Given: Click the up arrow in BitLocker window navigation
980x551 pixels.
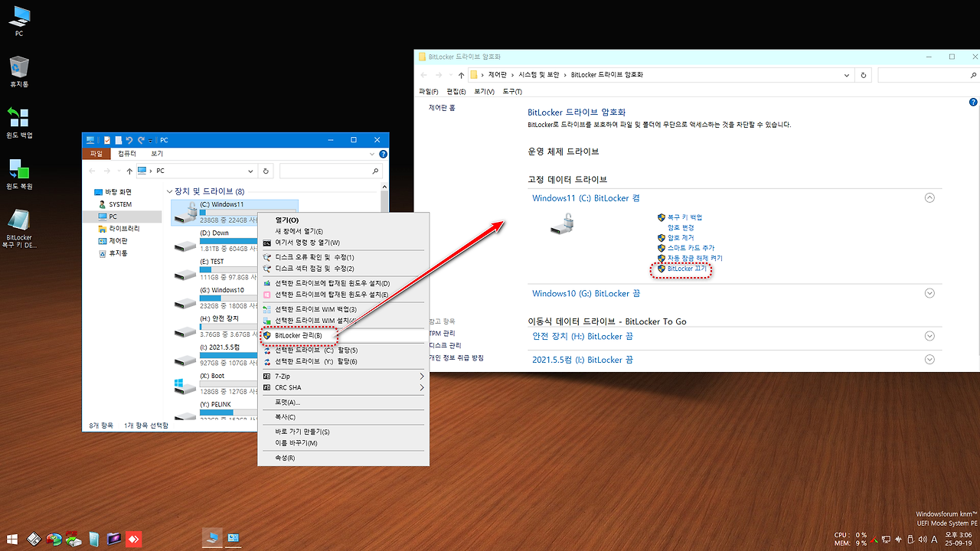Looking at the screenshot, I should (460, 75).
